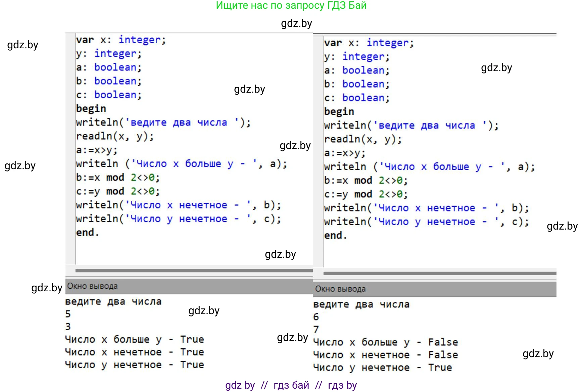Place cursor on 'begin' in left editor

[x=91, y=109]
